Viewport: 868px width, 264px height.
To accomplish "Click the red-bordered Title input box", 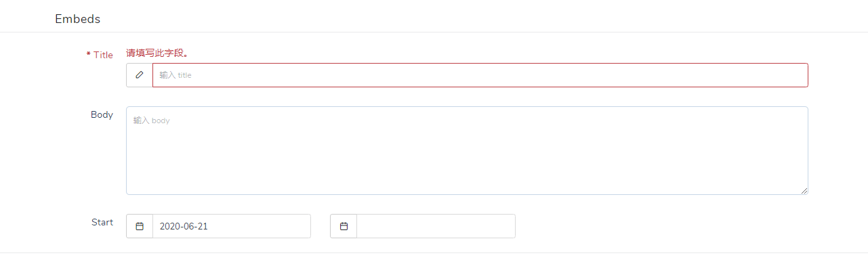I will tap(480, 75).
